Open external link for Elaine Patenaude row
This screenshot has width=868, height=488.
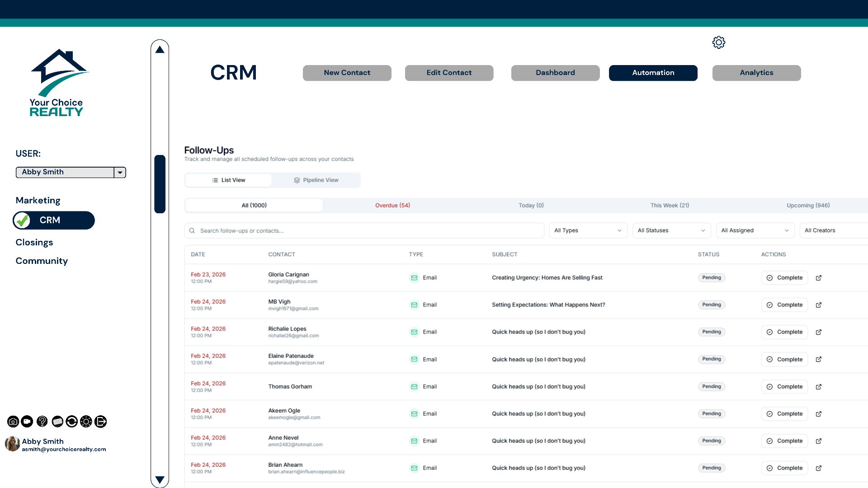point(819,359)
